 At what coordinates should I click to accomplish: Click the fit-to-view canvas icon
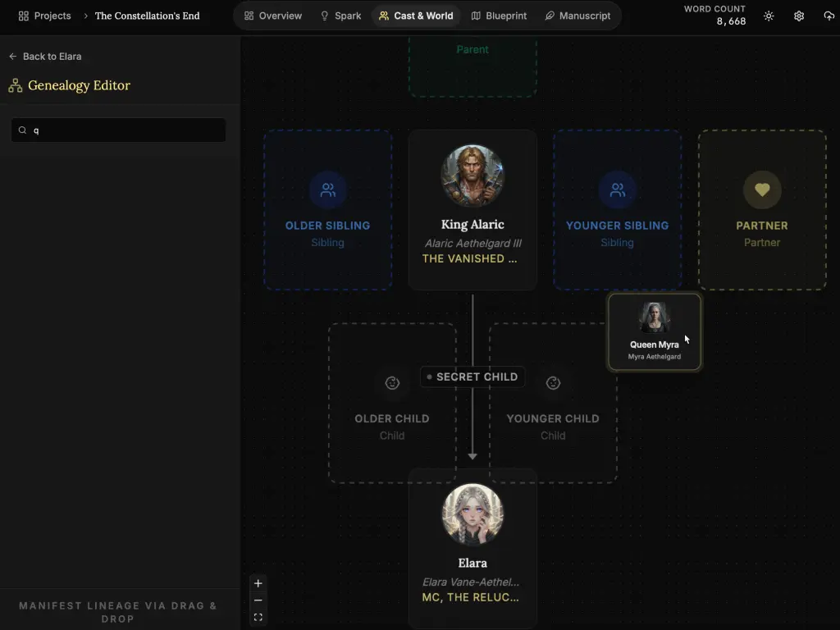tap(258, 617)
